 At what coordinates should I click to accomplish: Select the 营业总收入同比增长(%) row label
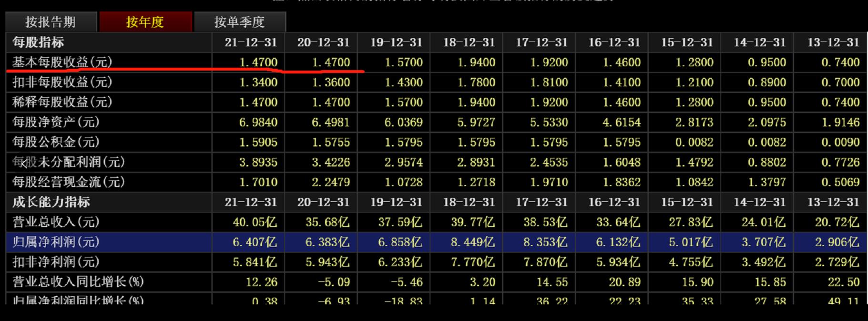point(78,282)
